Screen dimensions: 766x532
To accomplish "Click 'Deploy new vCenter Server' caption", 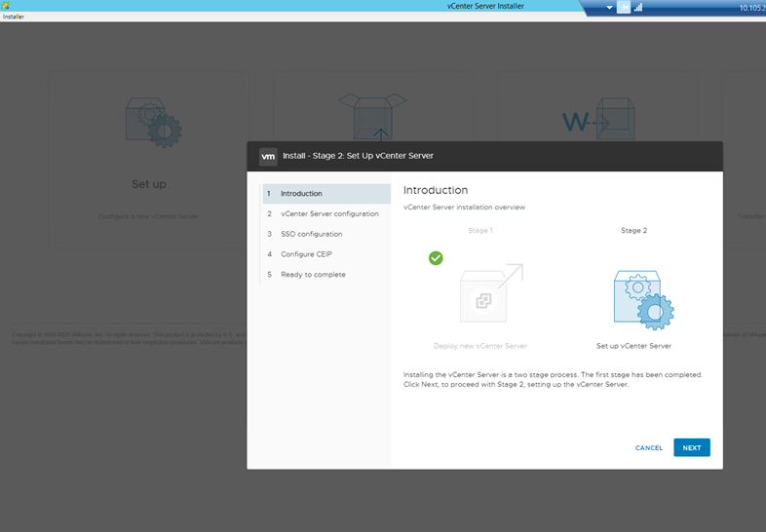I will pos(480,346).
